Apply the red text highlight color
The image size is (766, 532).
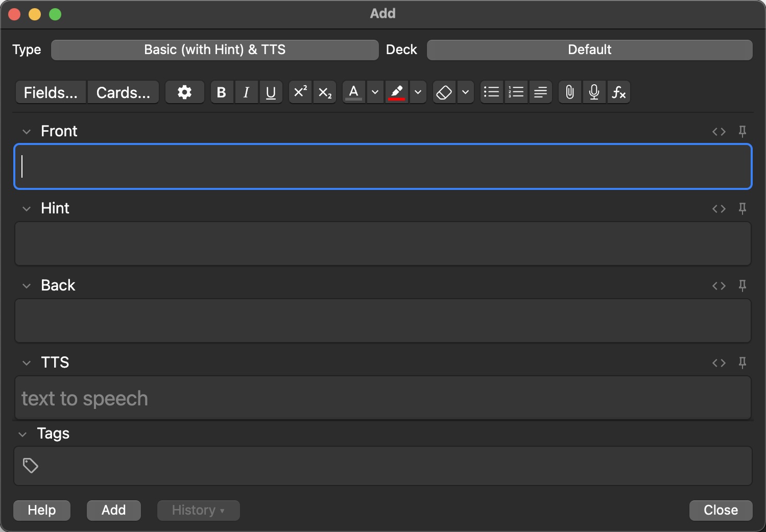396,92
